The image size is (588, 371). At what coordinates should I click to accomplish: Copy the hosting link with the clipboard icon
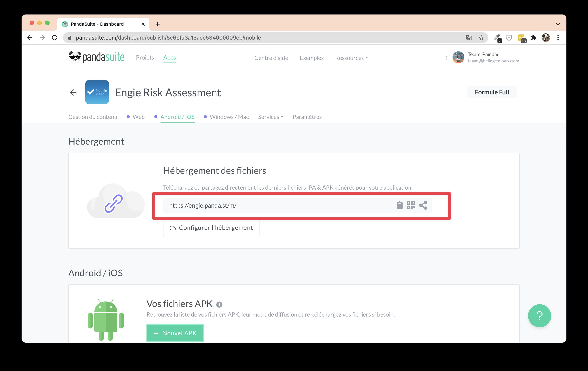pyautogui.click(x=400, y=205)
